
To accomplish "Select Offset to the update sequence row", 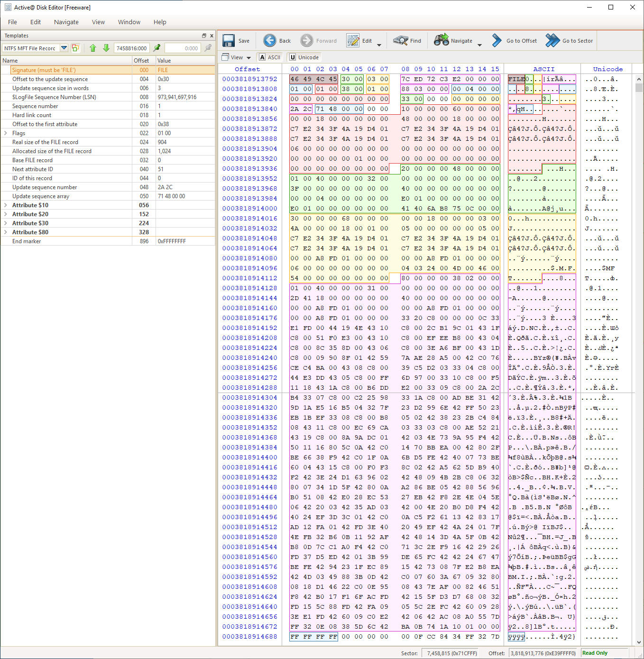I will click(108, 79).
